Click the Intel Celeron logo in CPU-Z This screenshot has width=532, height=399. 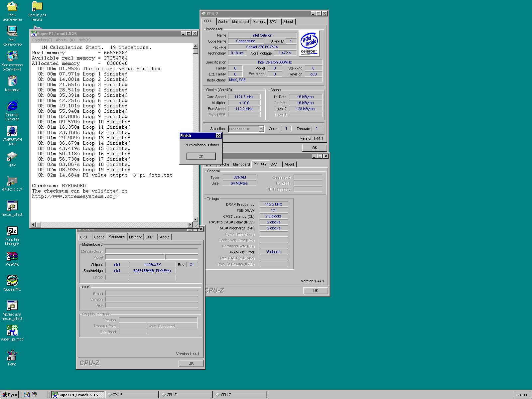(309, 44)
